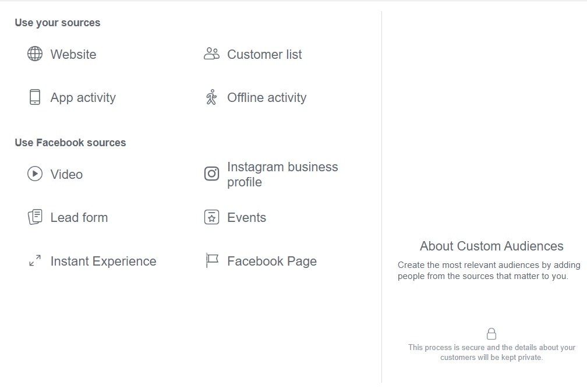Select the Video source label
587x392 pixels.
(x=66, y=174)
